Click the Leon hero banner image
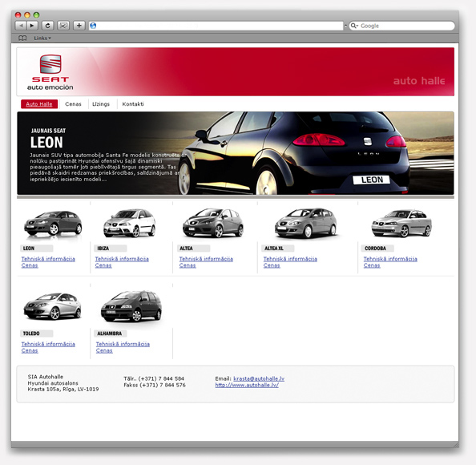476x465 pixels. point(236,153)
